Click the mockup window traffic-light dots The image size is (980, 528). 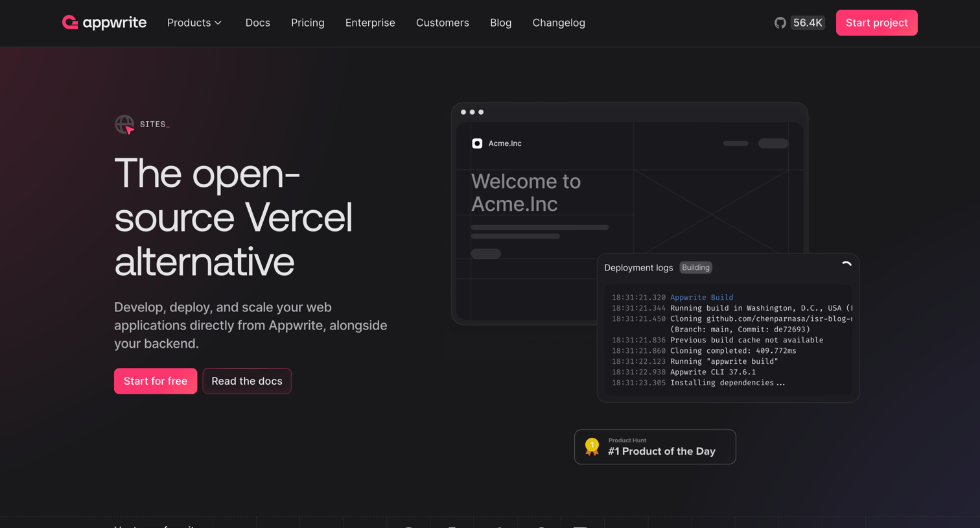point(472,112)
